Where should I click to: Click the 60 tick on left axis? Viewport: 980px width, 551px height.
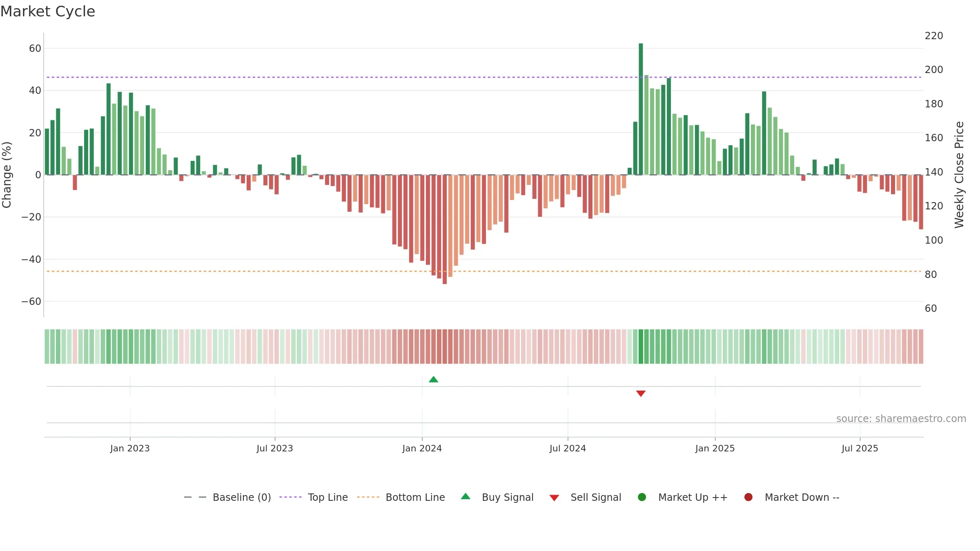tap(35, 49)
